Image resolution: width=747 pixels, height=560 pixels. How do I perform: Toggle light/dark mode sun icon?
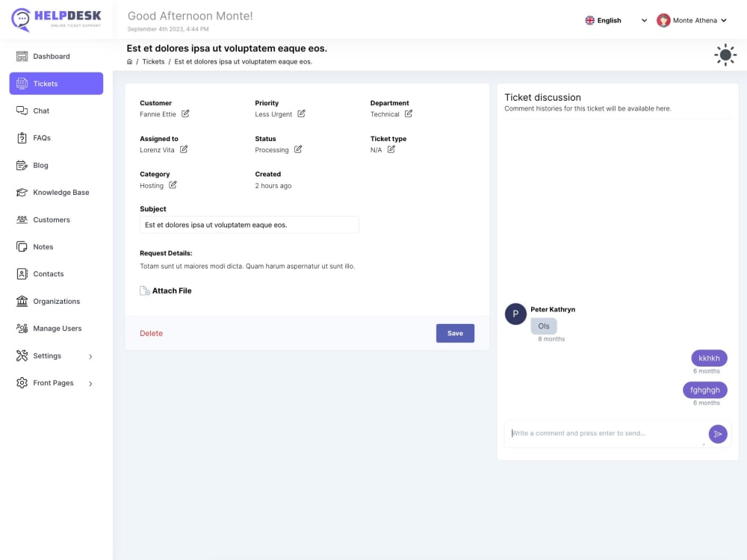[725, 55]
